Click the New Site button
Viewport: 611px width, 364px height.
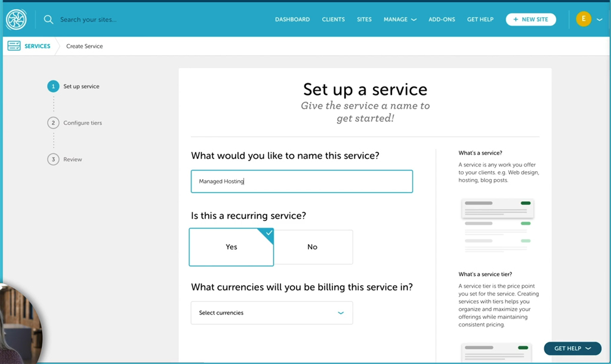click(530, 19)
